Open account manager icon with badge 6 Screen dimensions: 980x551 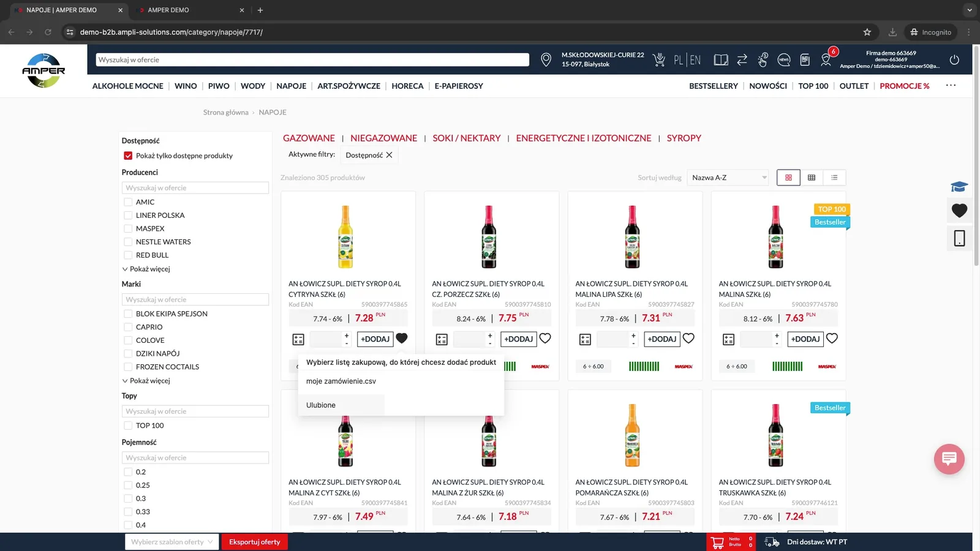827,59
